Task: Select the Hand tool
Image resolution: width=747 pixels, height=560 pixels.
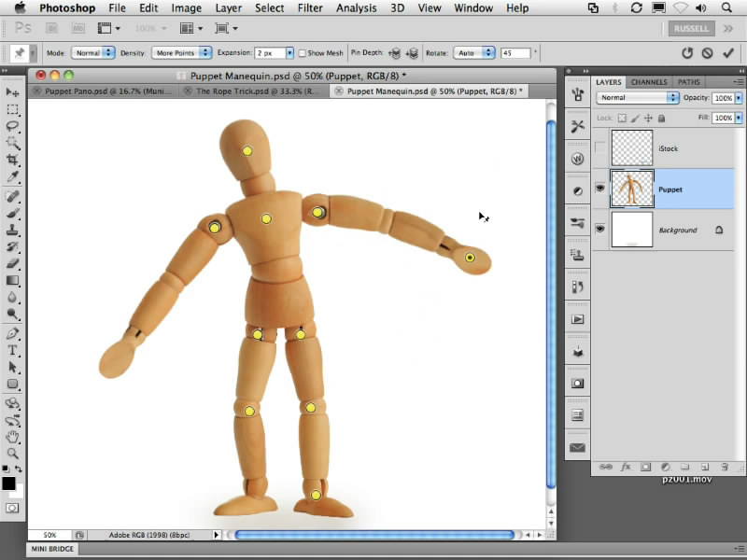Action: tap(13, 436)
